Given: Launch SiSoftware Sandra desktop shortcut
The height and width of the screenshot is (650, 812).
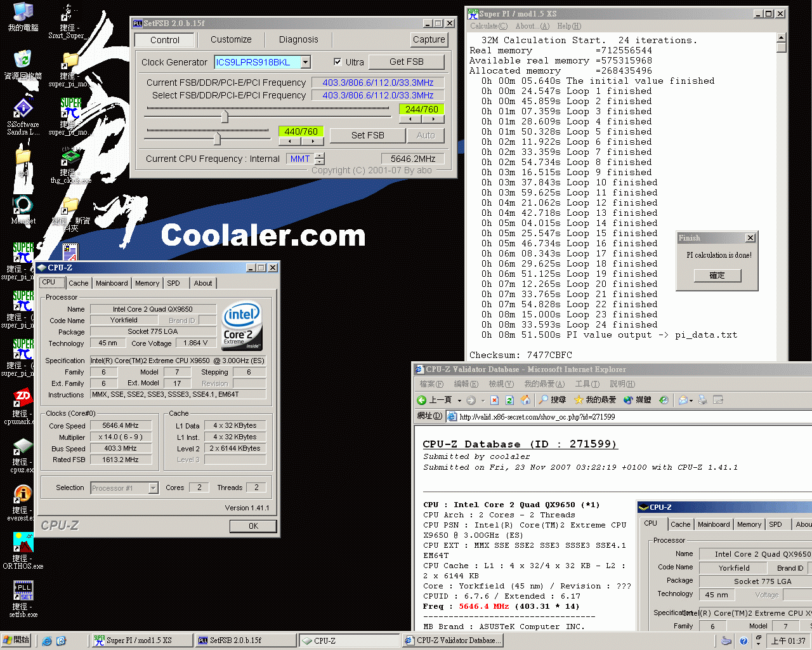Looking at the screenshot, I should pyautogui.click(x=23, y=116).
